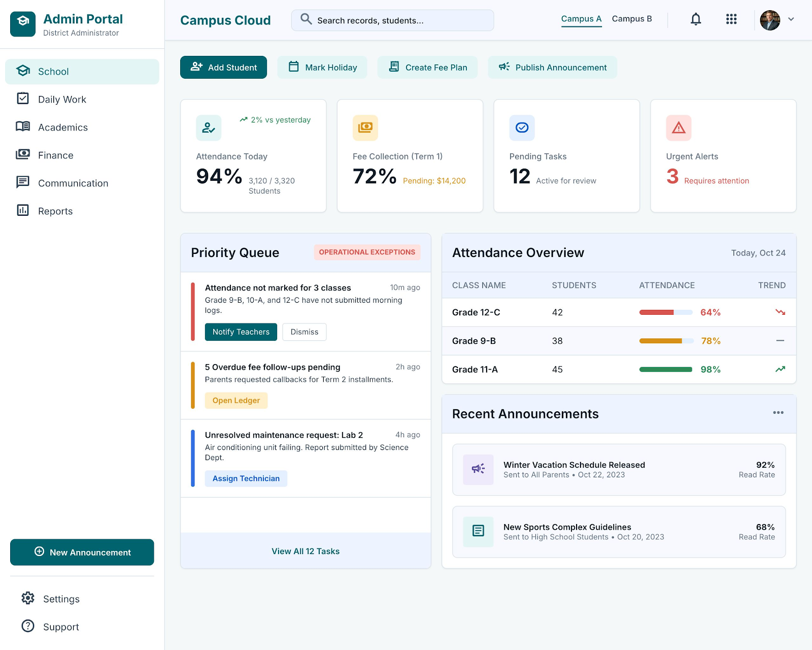Click Open Ledger button
Viewport: 812px width, 650px height.
coord(236,401)
